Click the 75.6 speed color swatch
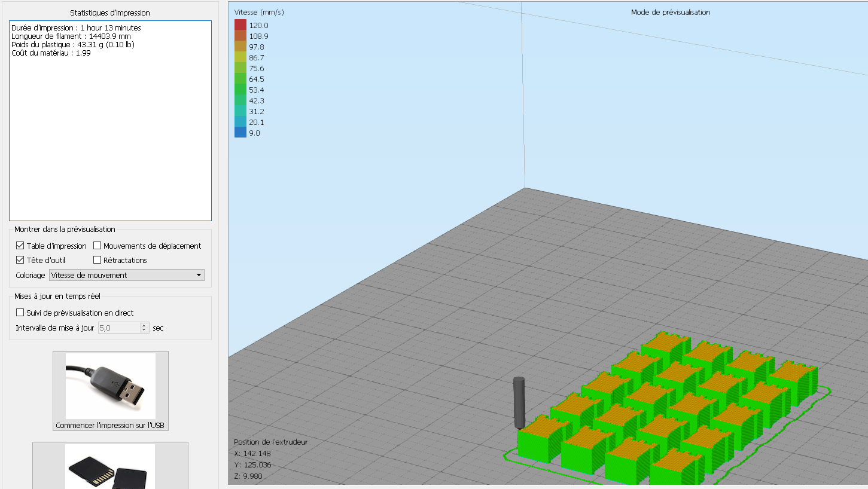868x489 pixels. tap(240, 68)
